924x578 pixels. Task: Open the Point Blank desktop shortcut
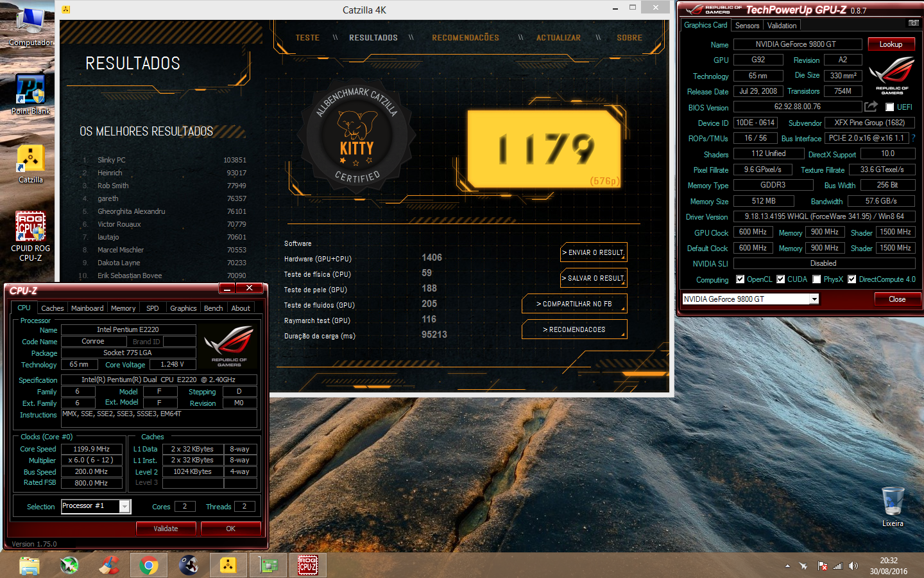click(x=30, y=94)
